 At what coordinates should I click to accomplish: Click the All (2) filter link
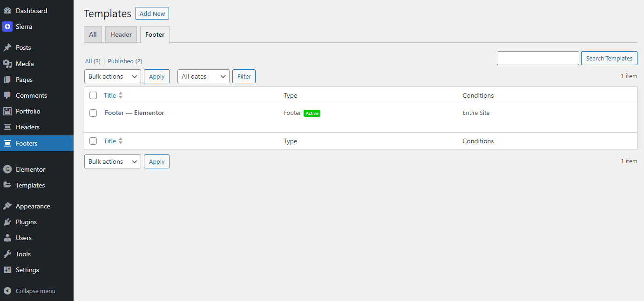(x=93, y=61)
